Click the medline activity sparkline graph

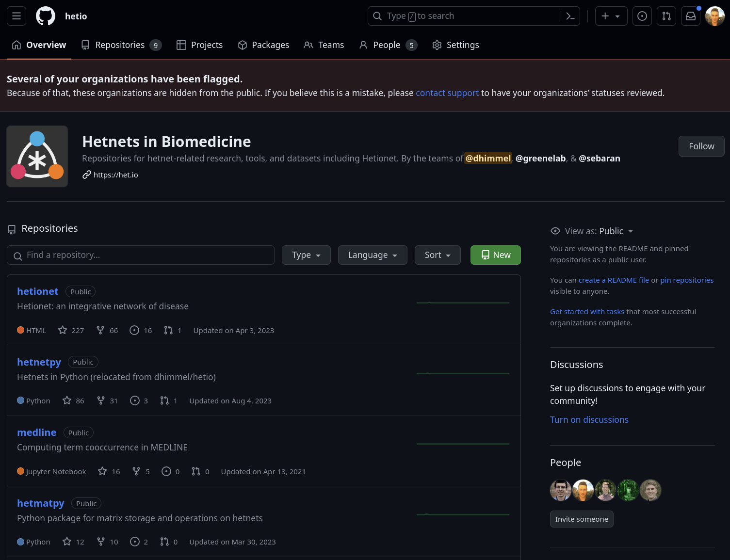coord(463,444)
